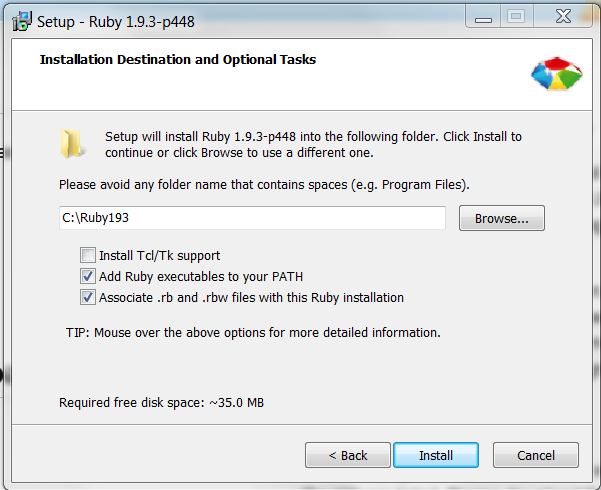Click the TIP mouse over options text
601x490 pixels.
[253, 332]
